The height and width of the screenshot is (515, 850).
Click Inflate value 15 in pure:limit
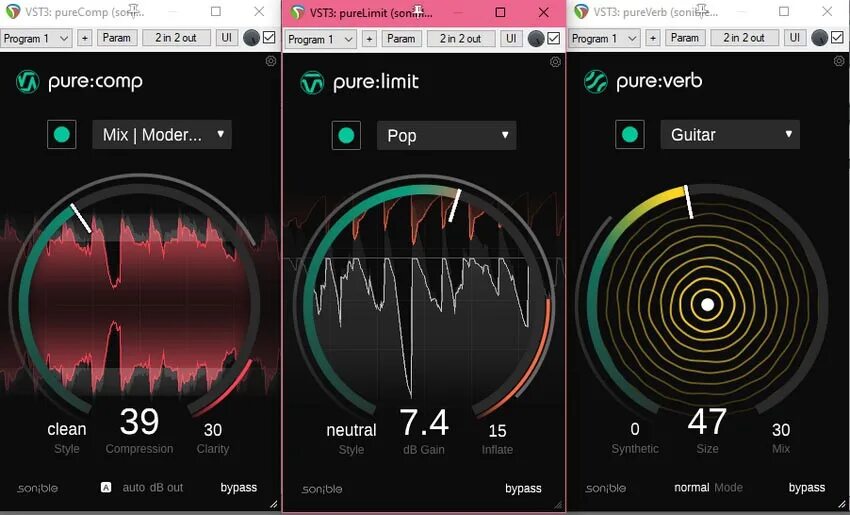pyautogui.click(x=497, y=431)
